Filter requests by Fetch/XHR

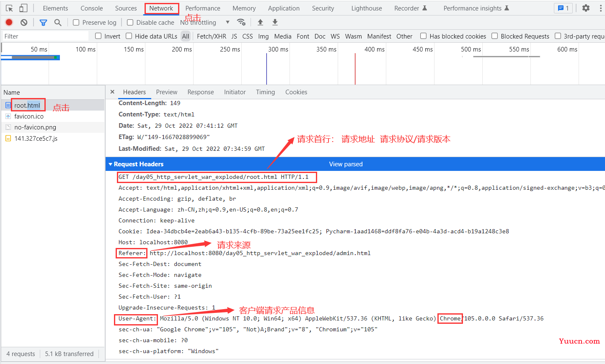(212, 36)
